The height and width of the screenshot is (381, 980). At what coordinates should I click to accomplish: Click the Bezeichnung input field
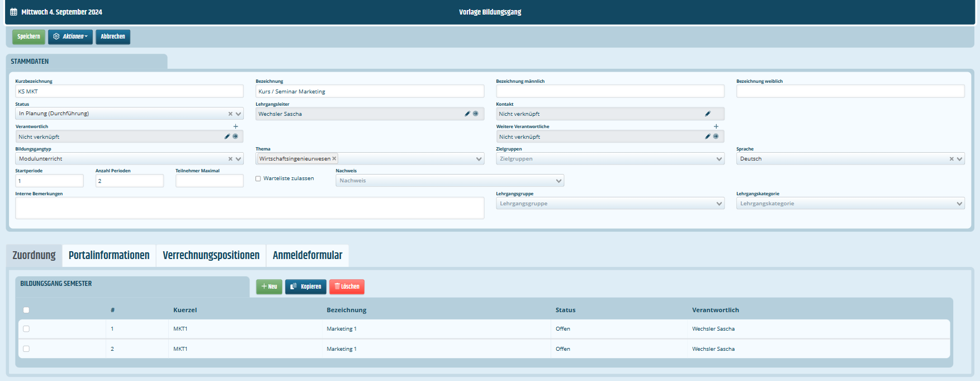point(370,91)
